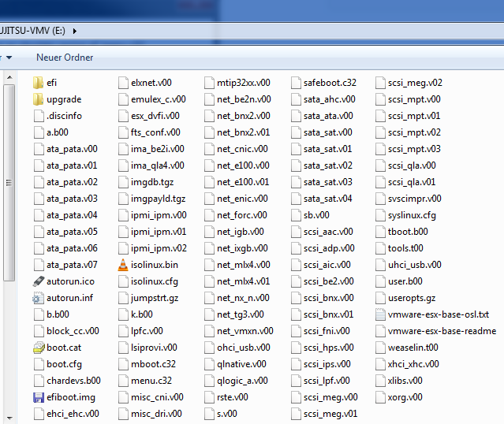Click the scrollbar down arrow
Screen dimensions: 504x424
tap(9, 418)
